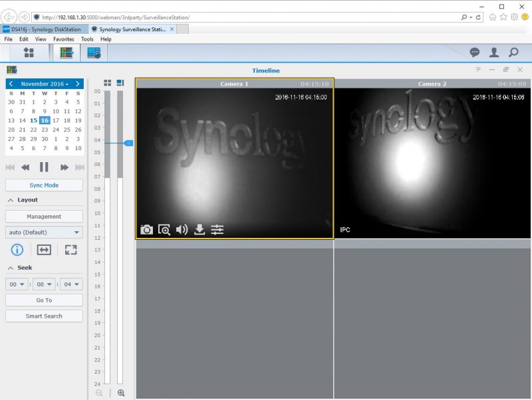Collapse the Layout section
This screenshot has height=400, width=532.
point(11,200)
